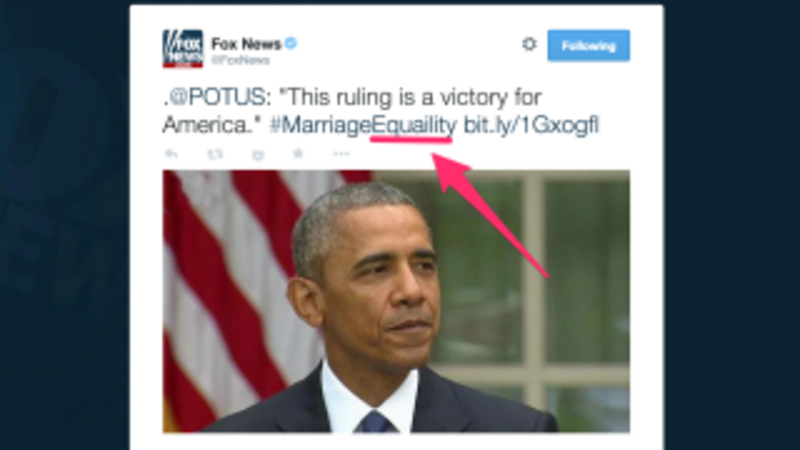Save tweet with the Pocket icon
Screen dimensions: 800x450
click(x=258, y=154)
